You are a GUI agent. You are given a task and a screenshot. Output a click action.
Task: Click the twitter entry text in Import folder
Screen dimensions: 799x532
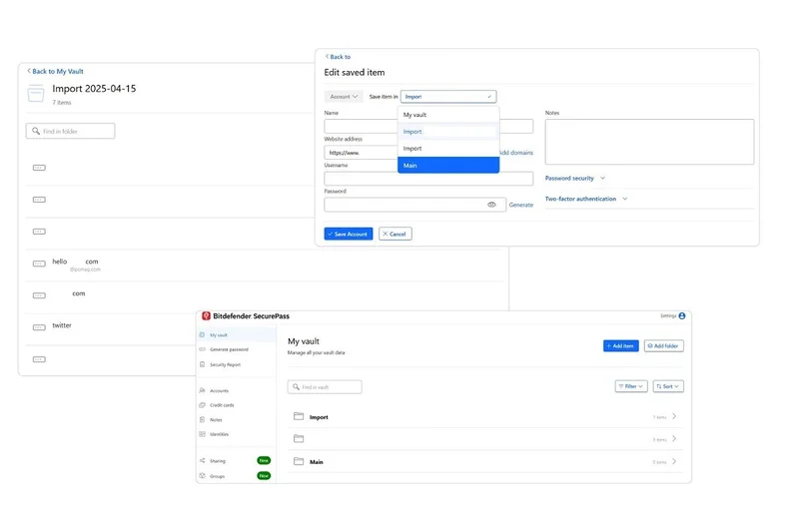(x=62, y=325)
